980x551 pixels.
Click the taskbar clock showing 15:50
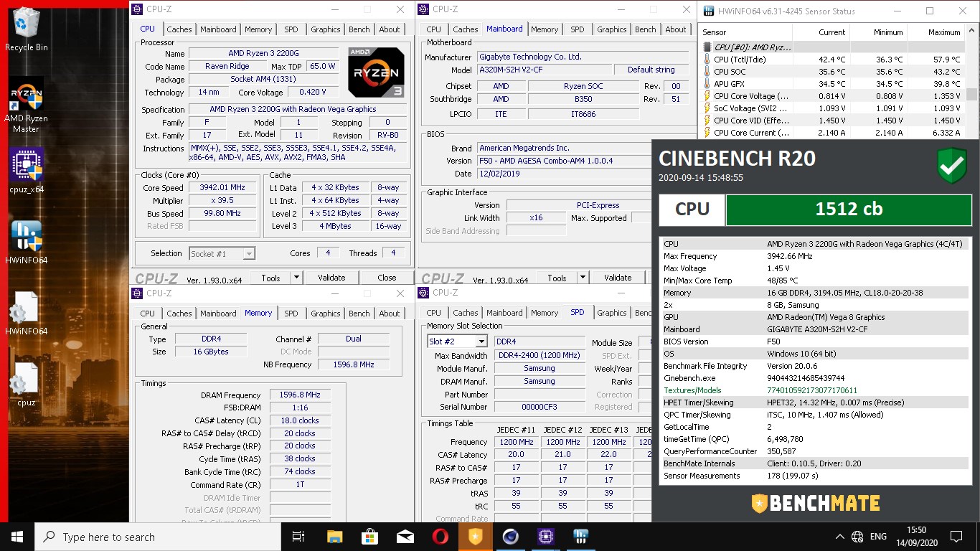(x=916, y=537)
